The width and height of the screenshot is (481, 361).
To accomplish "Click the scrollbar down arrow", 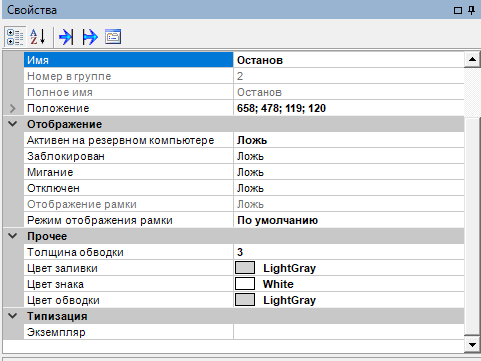I will point(472,345).
